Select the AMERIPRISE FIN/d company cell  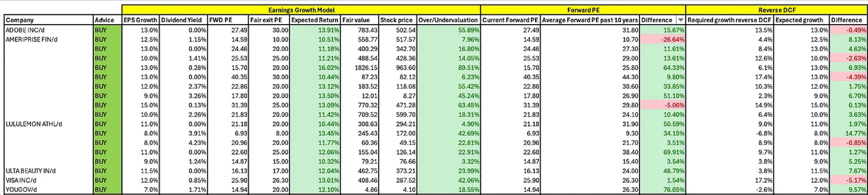pyautogui.click(x=48, y=39)
